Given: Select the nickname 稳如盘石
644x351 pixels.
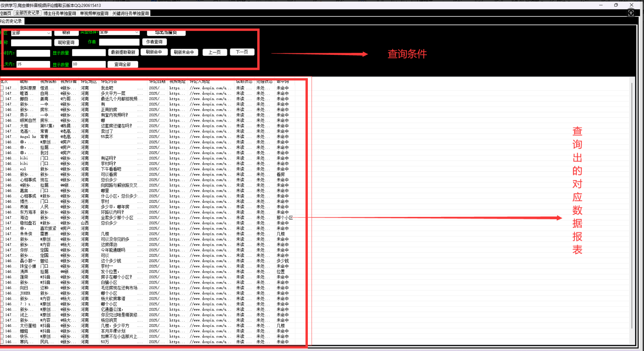Looking at the screenshot, I should pos(28,223).
